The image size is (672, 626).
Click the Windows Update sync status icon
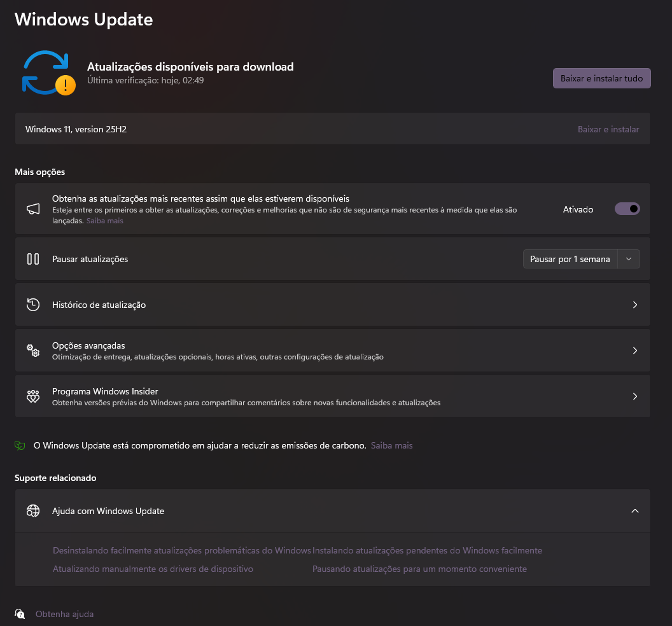pyautogui.click(x=48, y=73)
